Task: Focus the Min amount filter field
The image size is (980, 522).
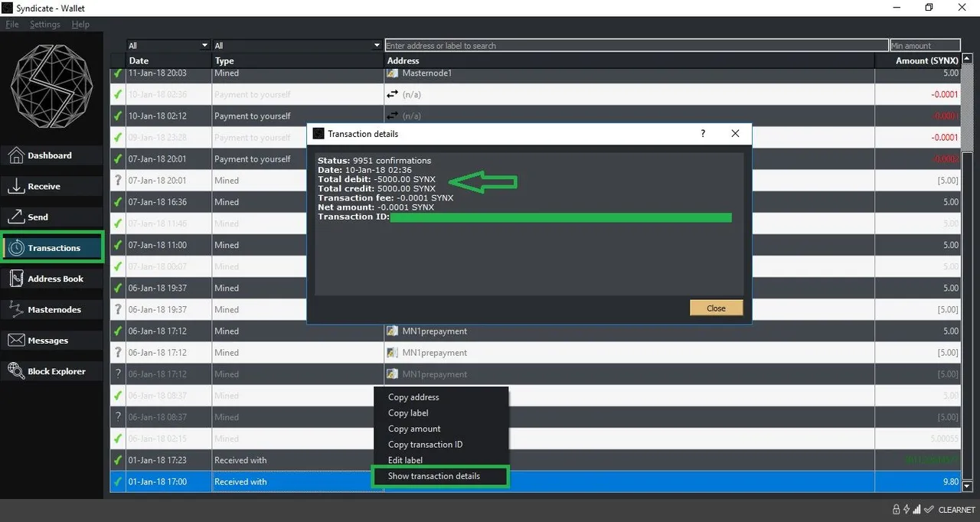Action: tap(925, 46)
